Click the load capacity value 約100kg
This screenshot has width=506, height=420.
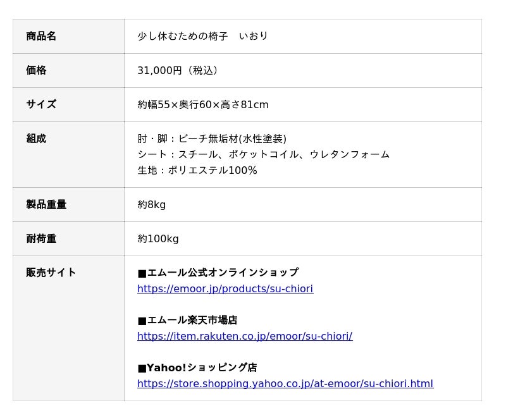(x=158, y=238)
